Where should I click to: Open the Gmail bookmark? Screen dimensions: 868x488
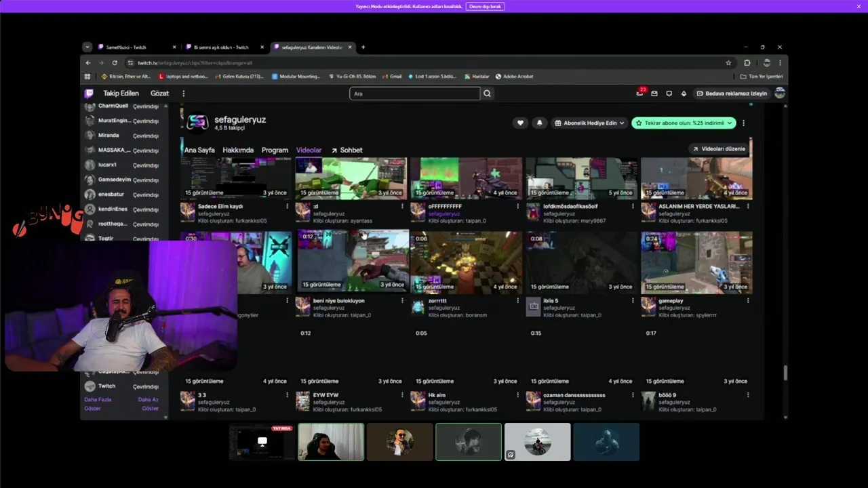[391, 77]
